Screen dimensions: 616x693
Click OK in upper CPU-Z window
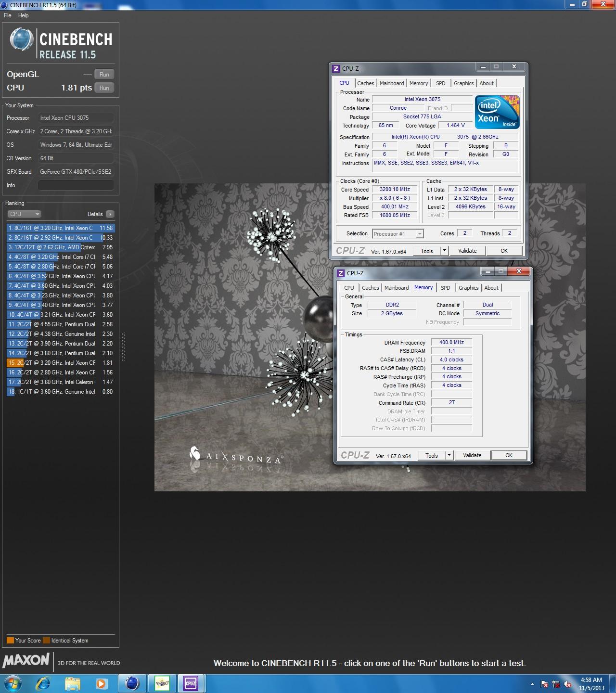tap(504, 251)
